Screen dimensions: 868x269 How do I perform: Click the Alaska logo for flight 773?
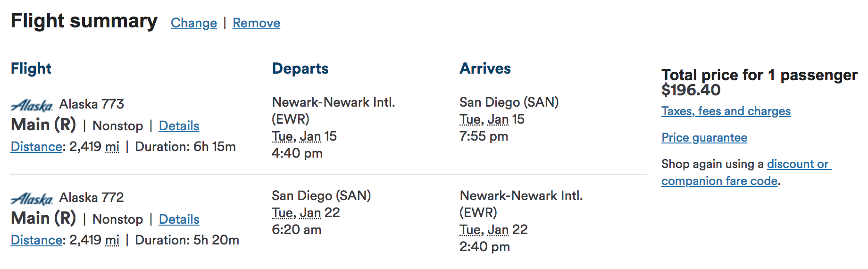[32, 105]
